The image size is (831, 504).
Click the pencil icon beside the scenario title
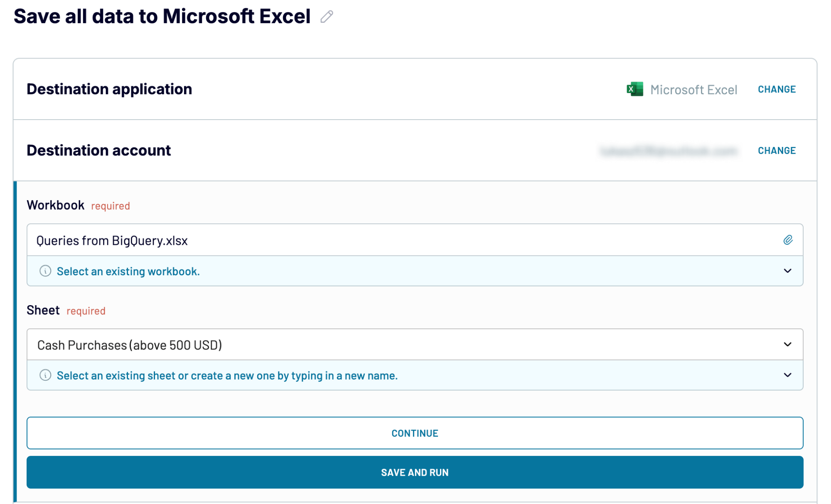click(x=327, y=17)
